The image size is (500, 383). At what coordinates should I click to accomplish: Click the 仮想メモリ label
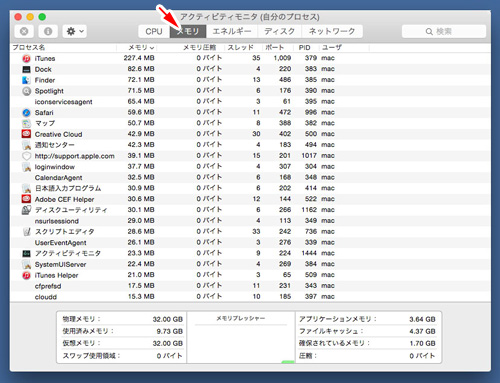[x=82, y=343]
